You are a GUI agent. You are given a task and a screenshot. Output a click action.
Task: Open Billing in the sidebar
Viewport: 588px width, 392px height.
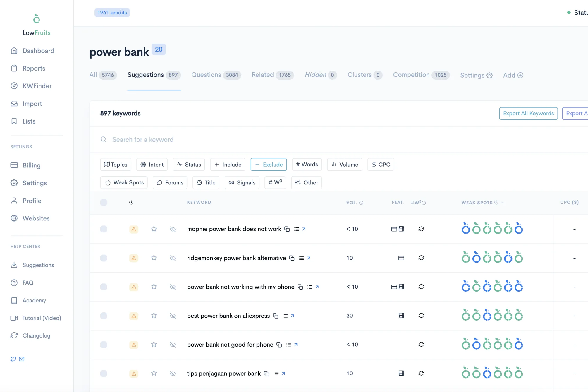(26, 165)
